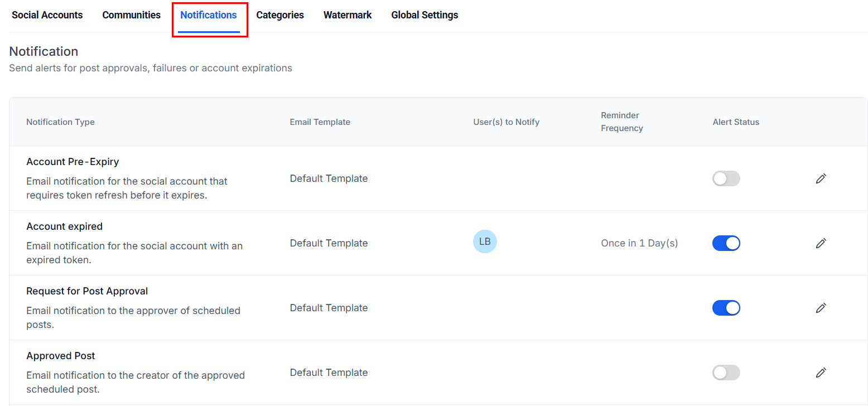Screen dimensions: 868x406
Task: Enable the Approved Post alert toggle
Action: tap(726, 373)
